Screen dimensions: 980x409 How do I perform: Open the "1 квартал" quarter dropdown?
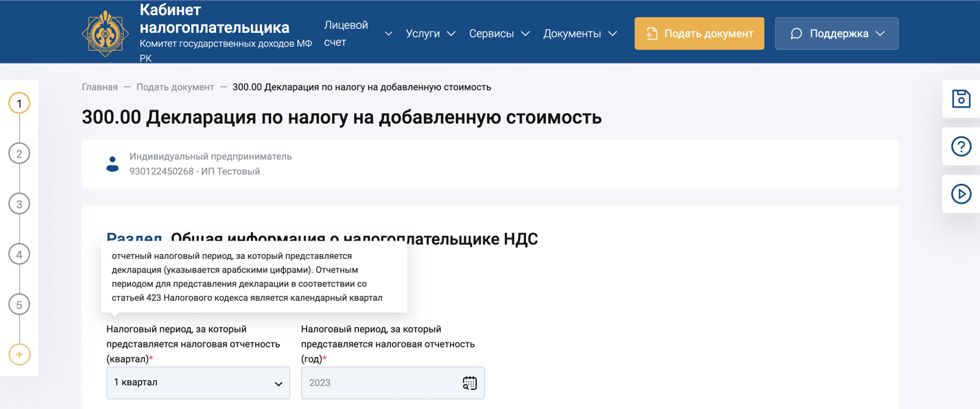point(198,383)
